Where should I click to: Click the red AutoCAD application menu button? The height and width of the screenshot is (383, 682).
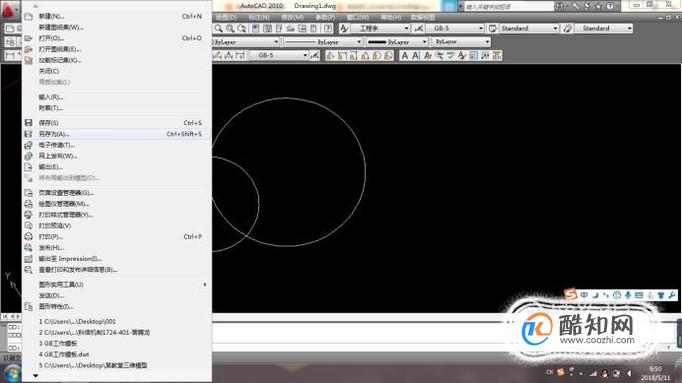[x=10, y=9]
